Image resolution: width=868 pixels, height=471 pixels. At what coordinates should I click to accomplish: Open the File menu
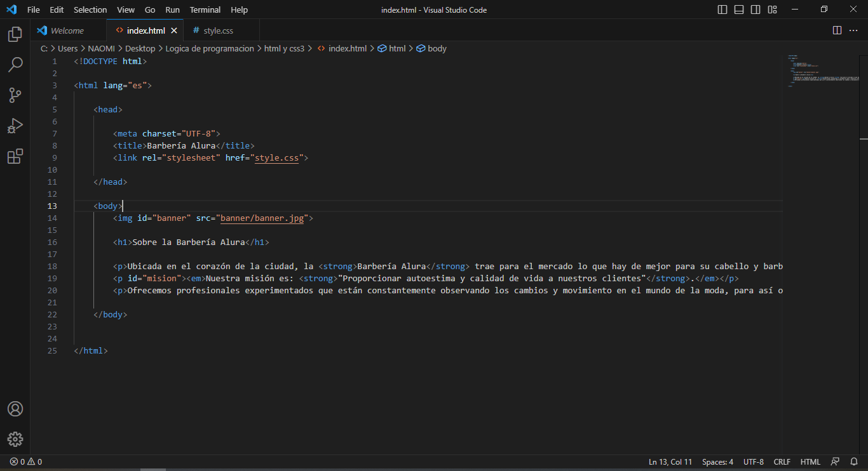(x=34, y=10)
